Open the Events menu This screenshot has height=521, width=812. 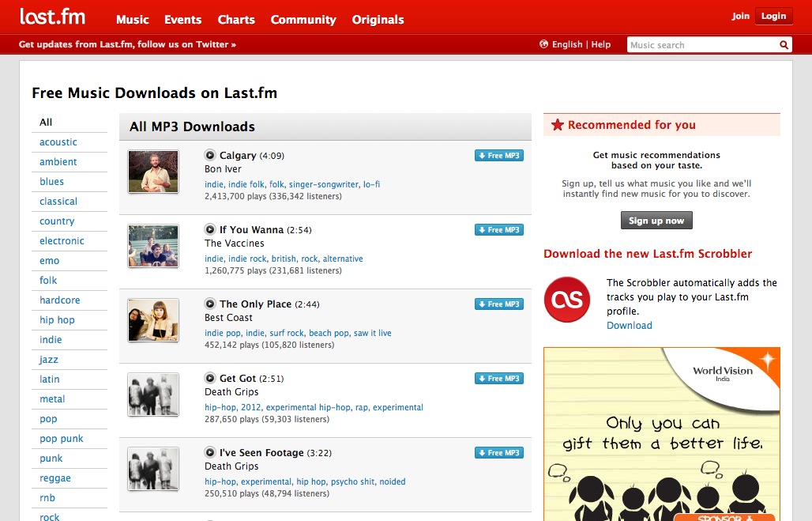[x=182, y=20]
